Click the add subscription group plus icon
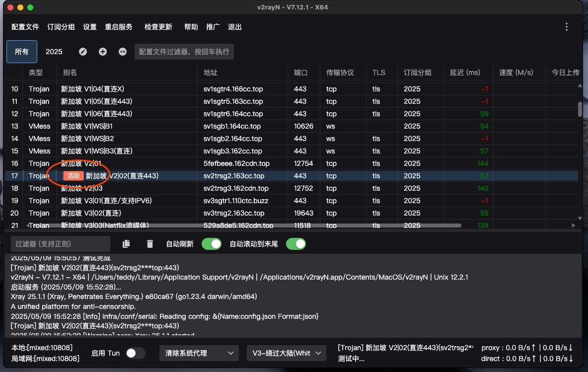 tap(103, 52)
